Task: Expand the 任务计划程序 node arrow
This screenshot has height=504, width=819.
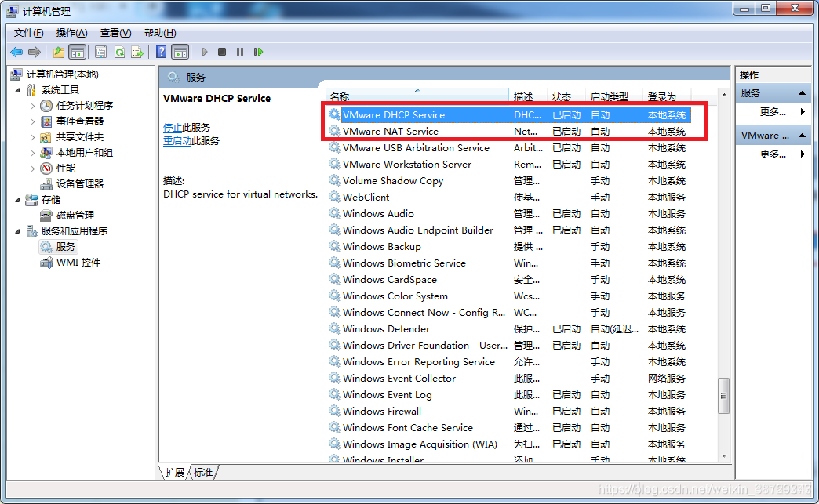Action: tap(32, 106)
